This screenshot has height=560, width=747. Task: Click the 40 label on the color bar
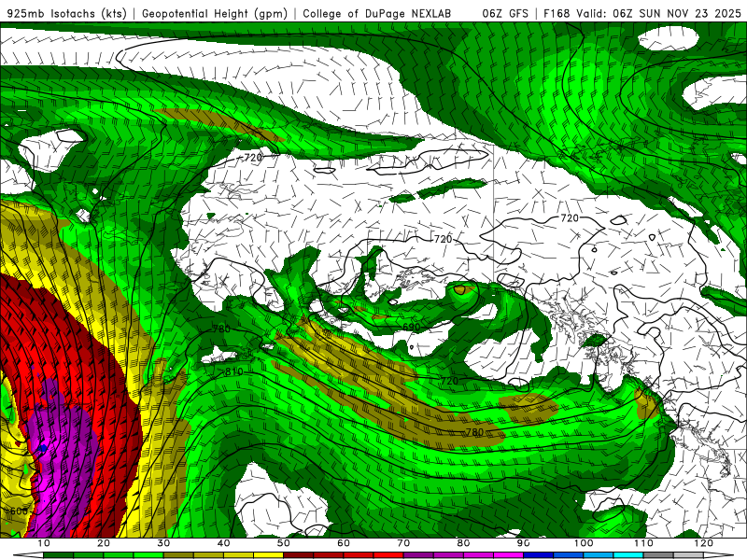223,543
